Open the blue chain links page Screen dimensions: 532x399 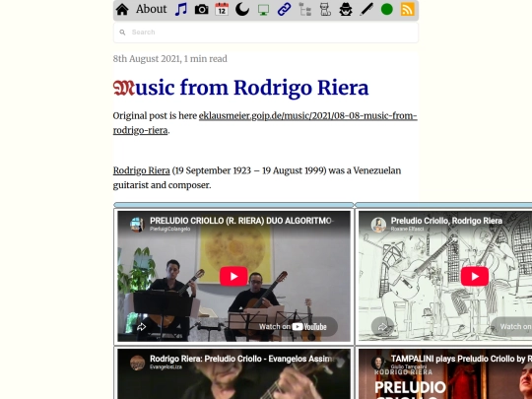284,9
